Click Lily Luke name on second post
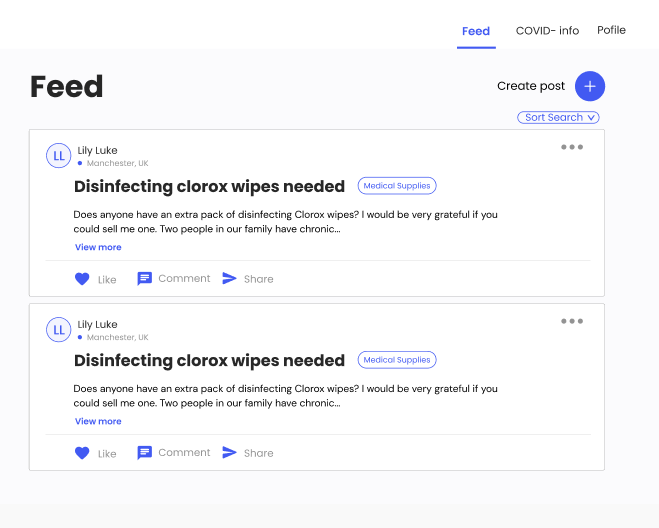Viewport: 659px width, 528px height. (97, 325)
